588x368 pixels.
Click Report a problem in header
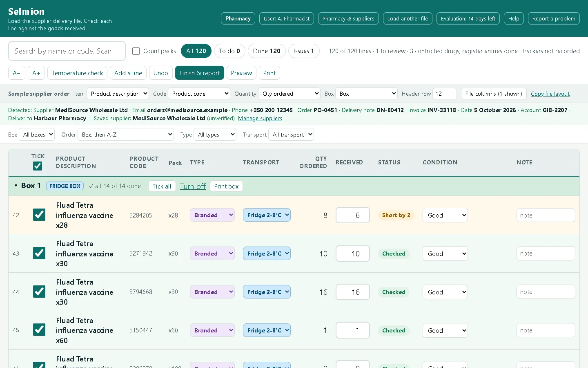pyautogui.click(x=554, y=18)
